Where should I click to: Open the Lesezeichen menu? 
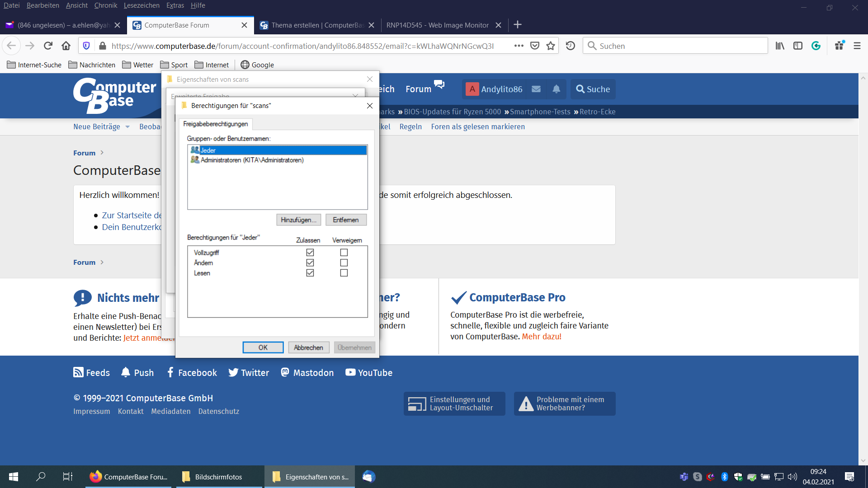coord(142,5)
